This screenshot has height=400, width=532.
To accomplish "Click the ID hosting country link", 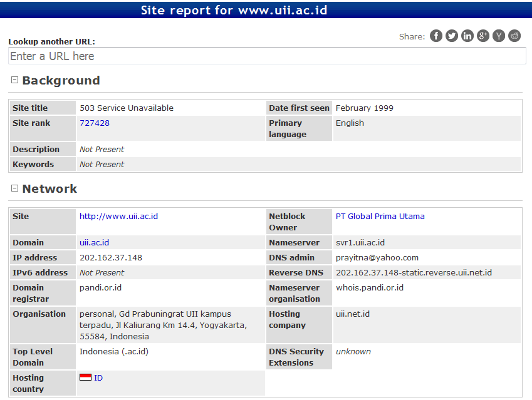I will 98,378.
